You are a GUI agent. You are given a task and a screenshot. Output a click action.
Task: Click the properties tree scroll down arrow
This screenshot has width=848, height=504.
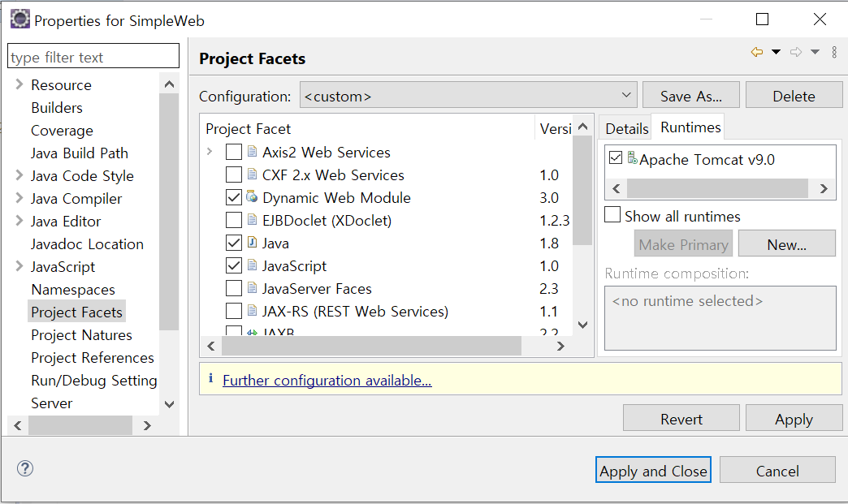pyautogui.click(x=169, y=404)
